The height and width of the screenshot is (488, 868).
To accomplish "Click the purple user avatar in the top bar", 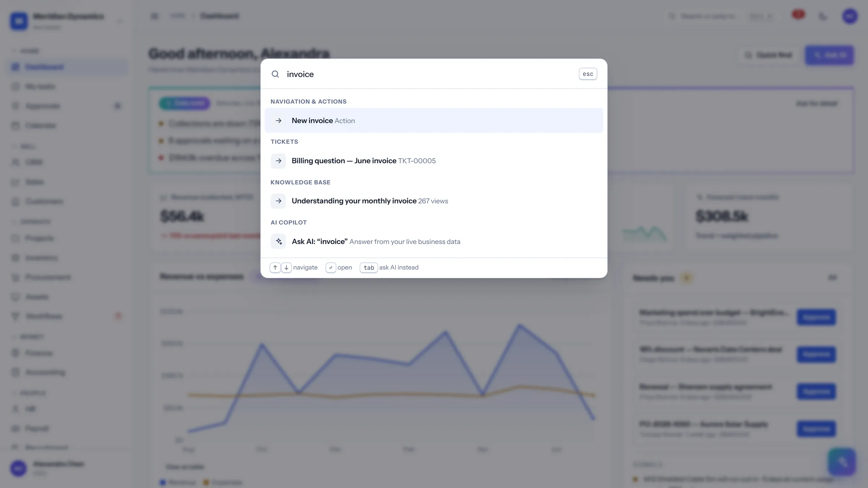I will (850, 16).
